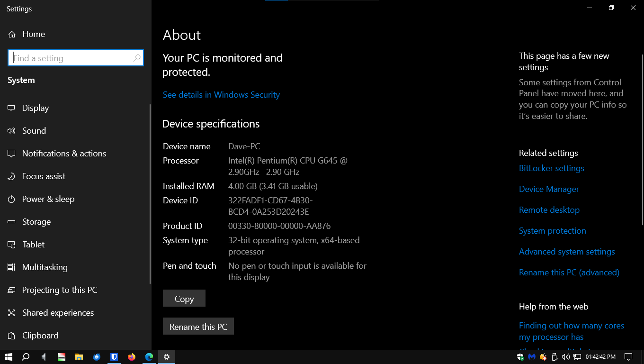
Task: Click the orange tray icon next to Malwarebytes
Action: click(543, 357)
